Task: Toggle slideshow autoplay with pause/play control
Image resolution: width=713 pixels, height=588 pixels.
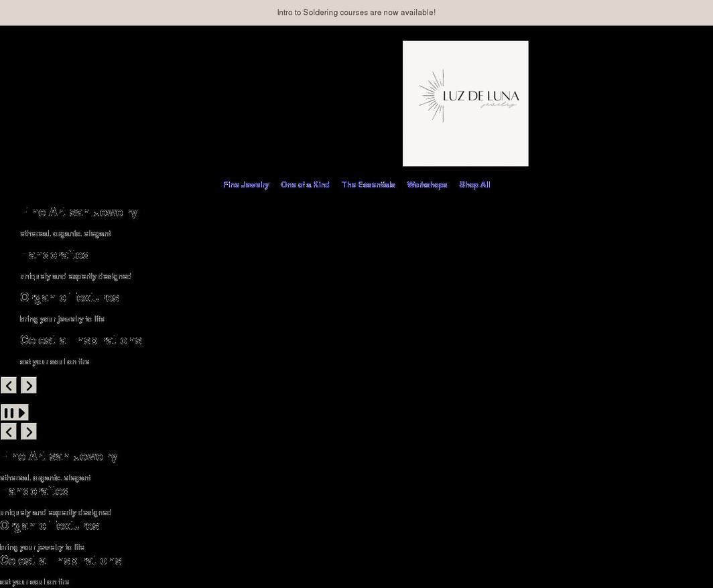Action: tap(14, 412)
